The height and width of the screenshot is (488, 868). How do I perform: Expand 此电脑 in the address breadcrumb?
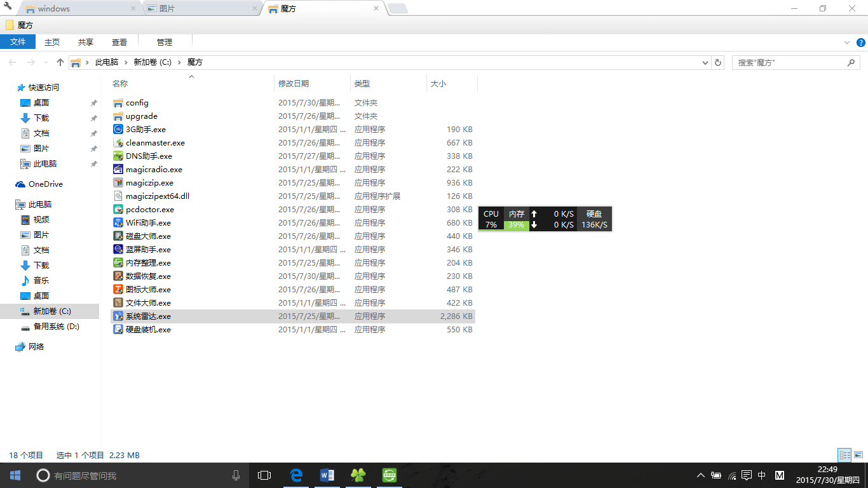coord(126,62)
